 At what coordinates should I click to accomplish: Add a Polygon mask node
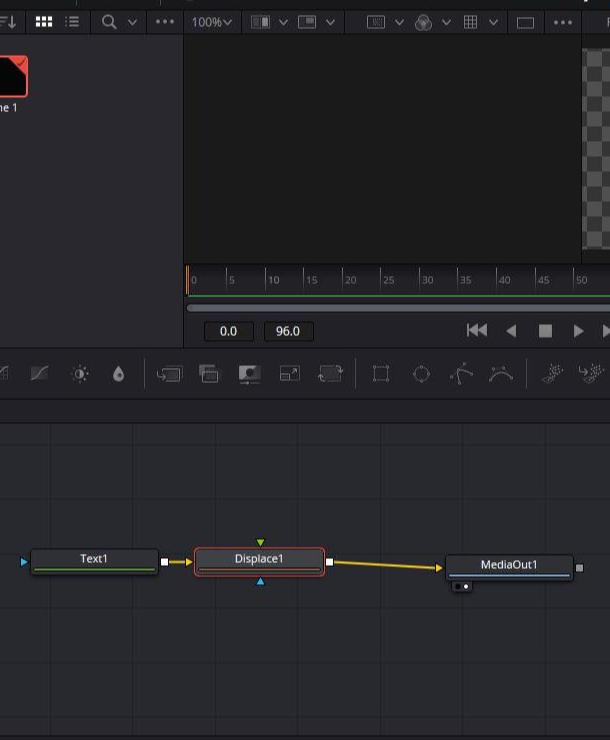(x=461, y=374)
